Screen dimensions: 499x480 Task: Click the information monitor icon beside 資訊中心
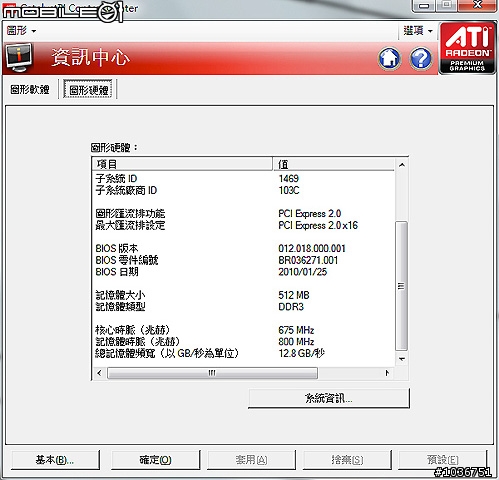click(19, 58)
